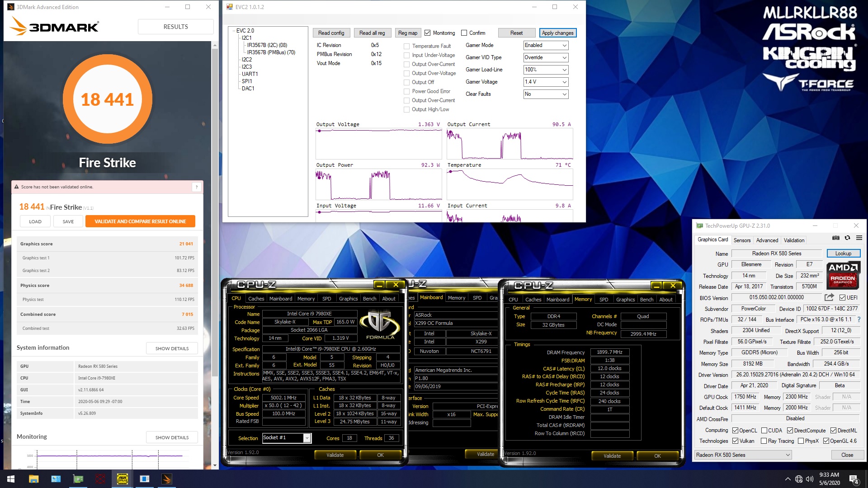Click the network globe tray icon
This screenshot has width=868, height=488.
click(799, 479)
